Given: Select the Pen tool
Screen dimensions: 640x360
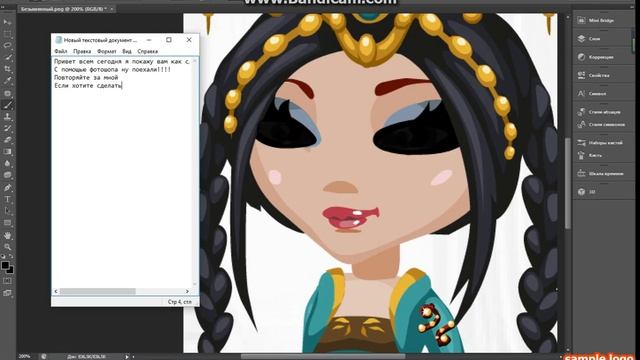Looking at the screenshot, I should [x=7, y=188].
